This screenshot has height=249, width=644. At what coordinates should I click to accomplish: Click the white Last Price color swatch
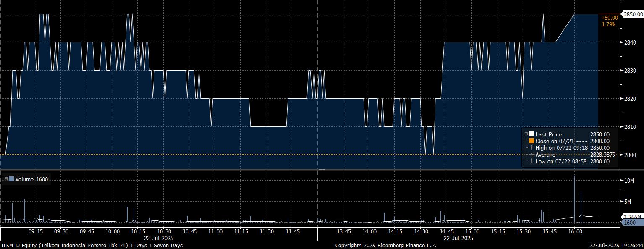(x=531, y=134)
